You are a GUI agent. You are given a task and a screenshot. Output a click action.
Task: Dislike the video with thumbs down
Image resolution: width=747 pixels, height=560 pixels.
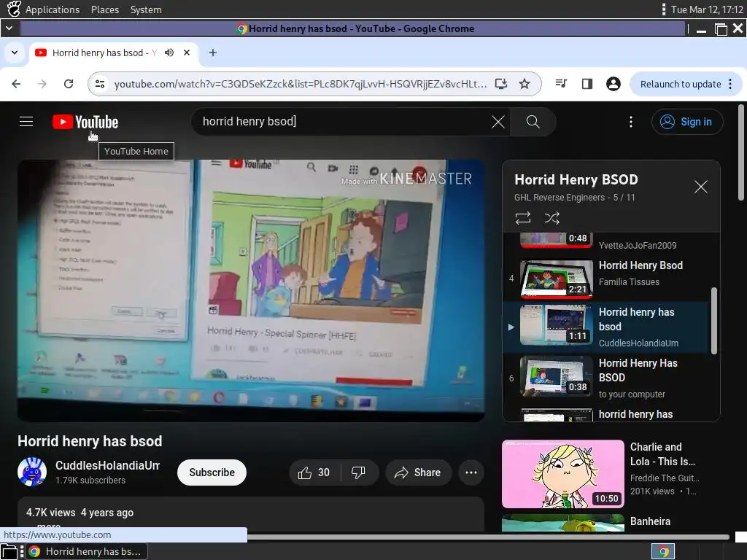358,472
